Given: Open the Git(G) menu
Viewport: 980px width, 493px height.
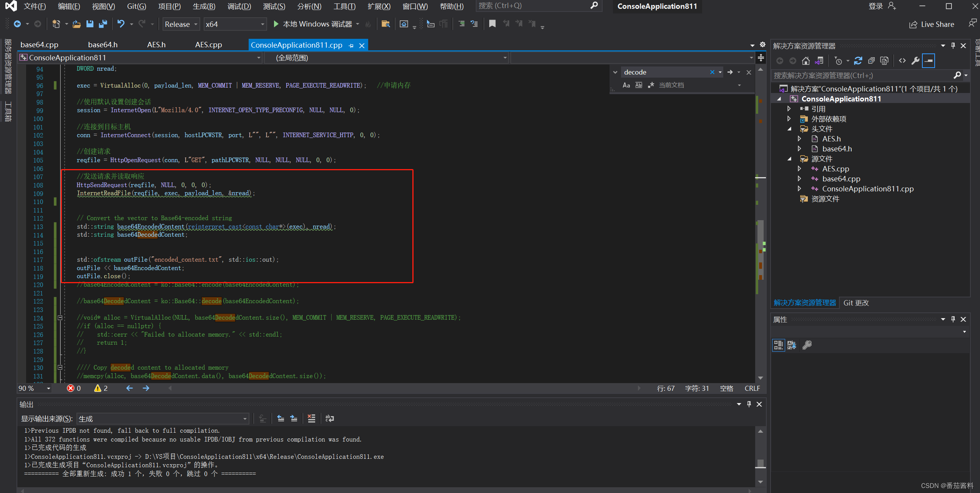Looking at the screenshot, I should [136, 6].
